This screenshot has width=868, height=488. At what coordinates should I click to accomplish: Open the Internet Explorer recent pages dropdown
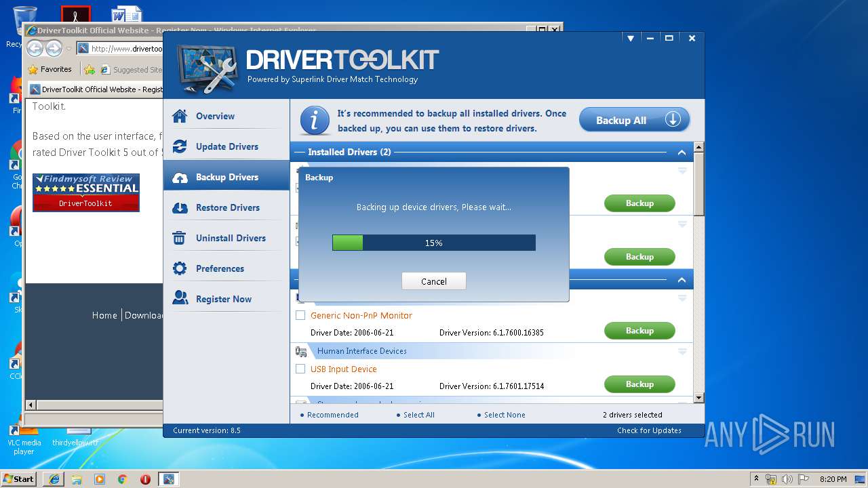pyautogui.click(x=68, y=49)
